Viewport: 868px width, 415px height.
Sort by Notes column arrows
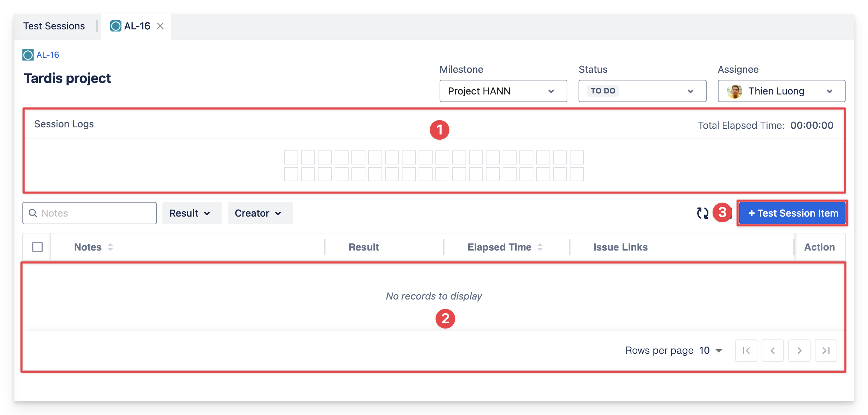pyautogui.click(x=110, y=247)
